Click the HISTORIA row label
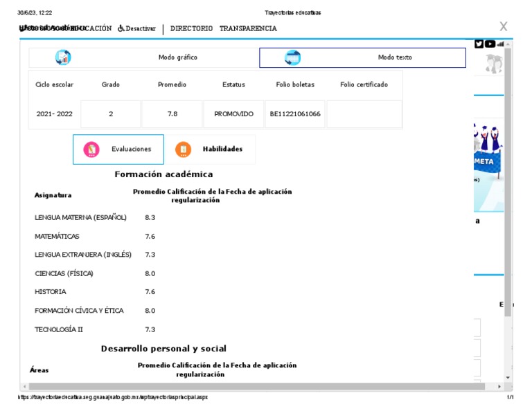Viewport: 532px width, 411px height. 50,292
